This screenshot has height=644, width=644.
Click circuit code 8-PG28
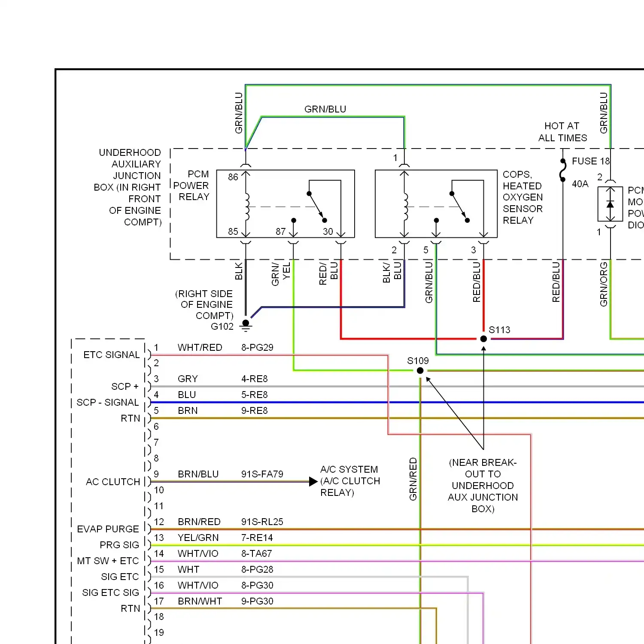[257, 569]
